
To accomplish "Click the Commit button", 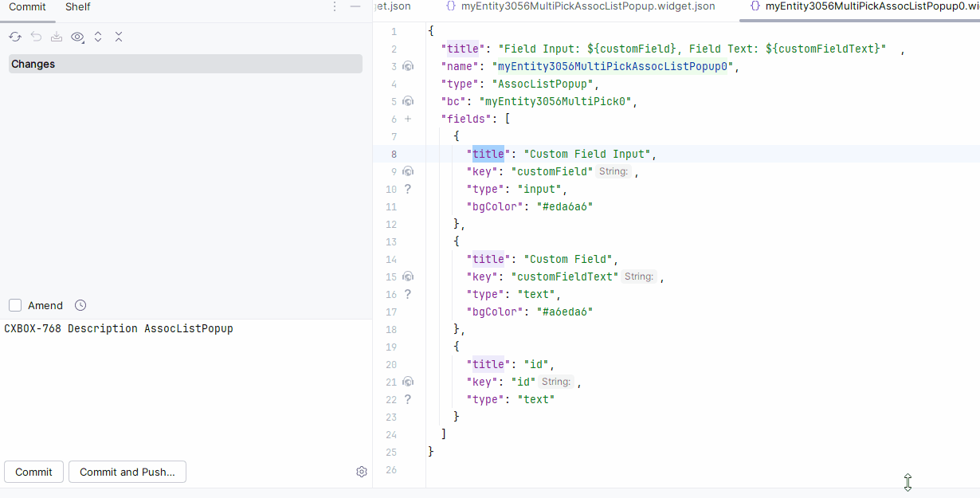I will pos(33,472).
